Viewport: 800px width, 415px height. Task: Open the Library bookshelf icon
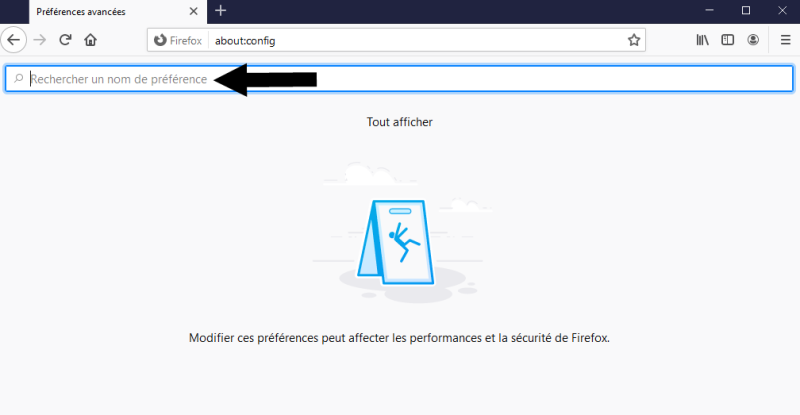tap(703, 40)
